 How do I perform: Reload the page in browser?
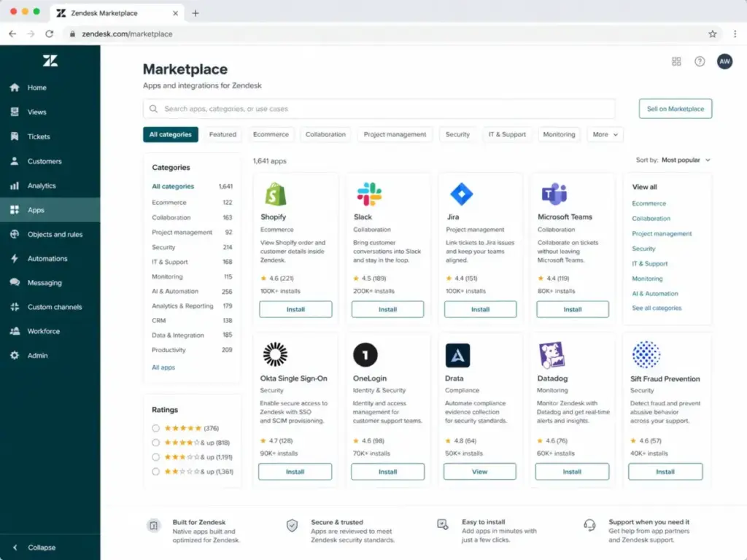[49, 34]
